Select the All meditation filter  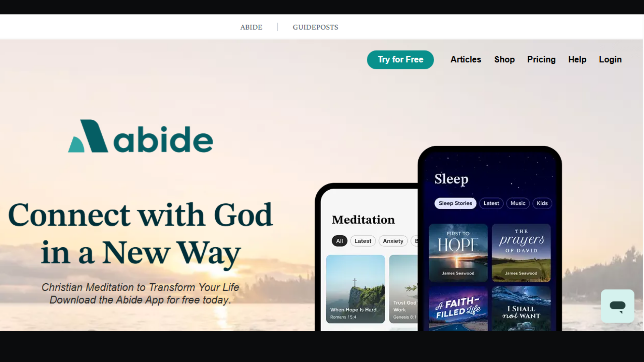pos(339,241)
